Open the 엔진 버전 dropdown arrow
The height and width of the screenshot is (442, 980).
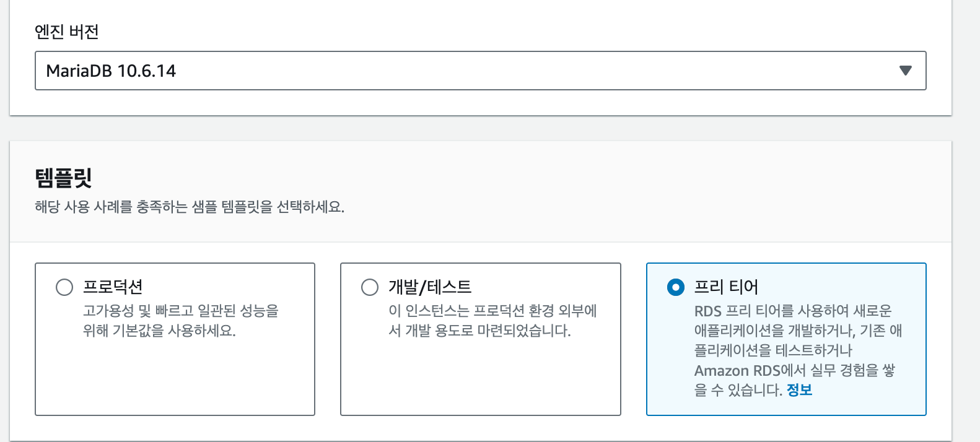pos(905,71)
